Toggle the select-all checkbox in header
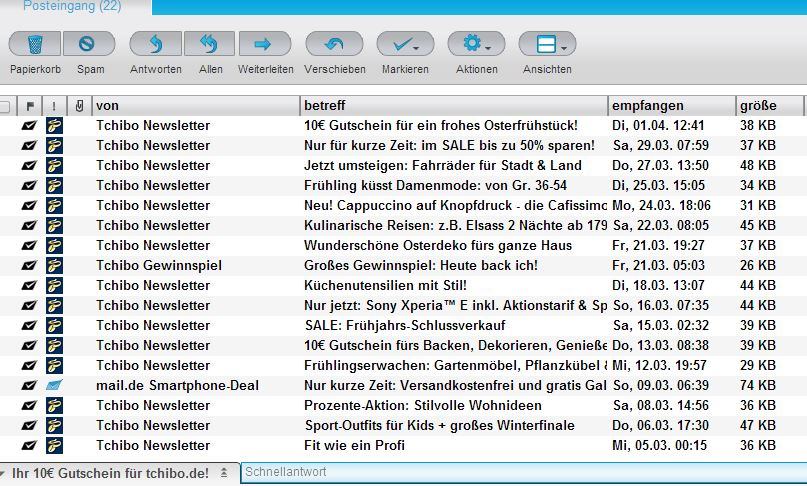 point(5,107)
